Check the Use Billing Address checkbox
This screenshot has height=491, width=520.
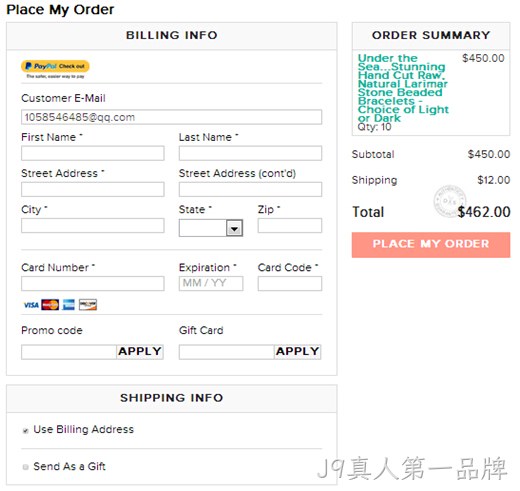[x=26, y=430]
